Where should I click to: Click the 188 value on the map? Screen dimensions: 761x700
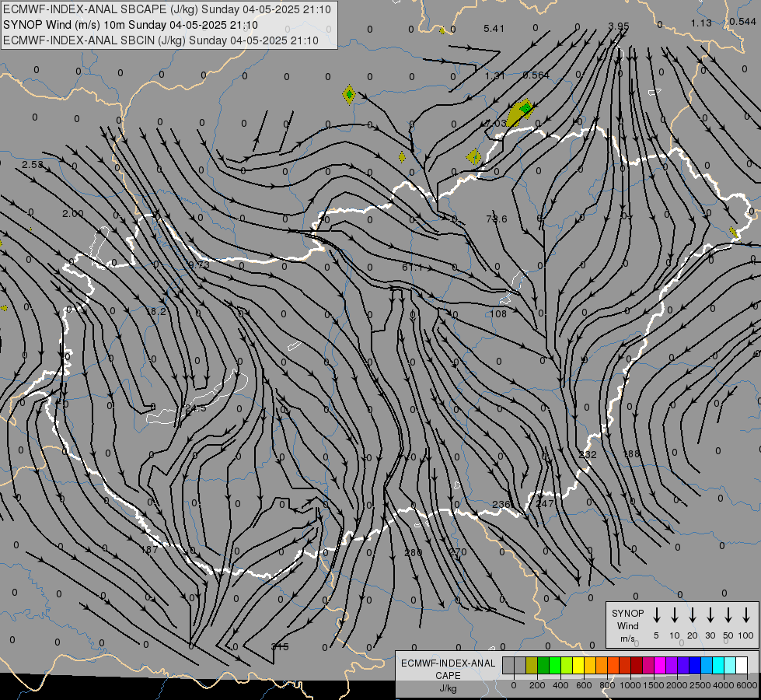point(631,453)
